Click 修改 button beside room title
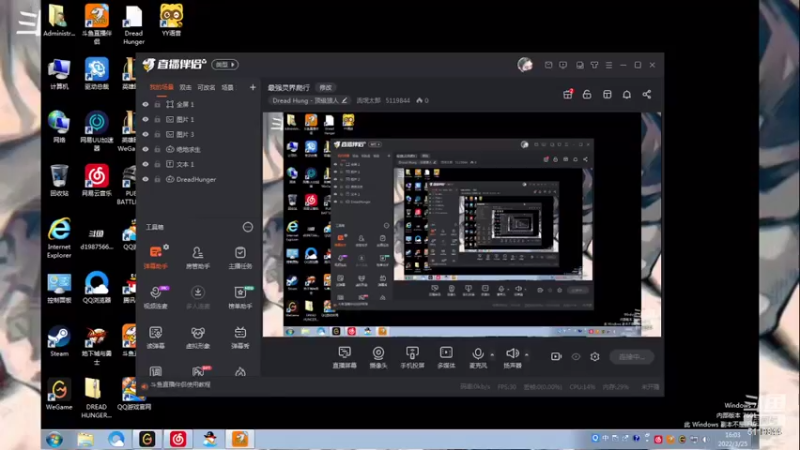This screenshot has height=450, width=800. [326, 88]
